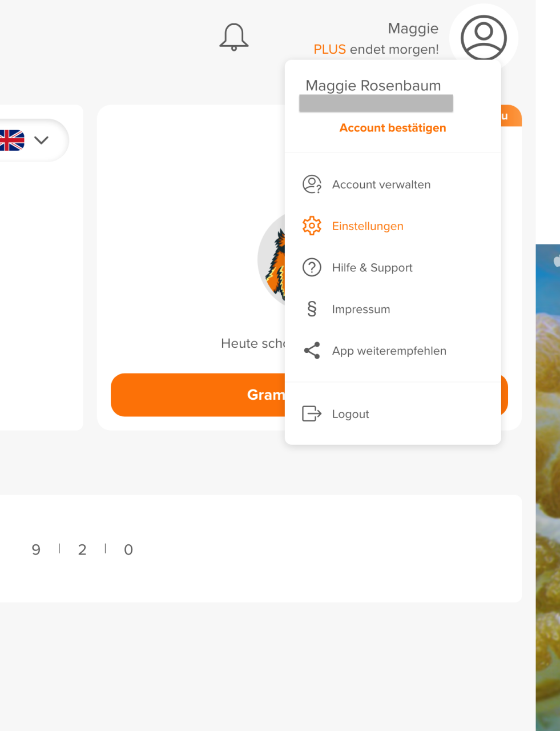This screenshot has height=731, width=560.
Task: Select Impressum in the dropdown menu
Action: (393, 309)
